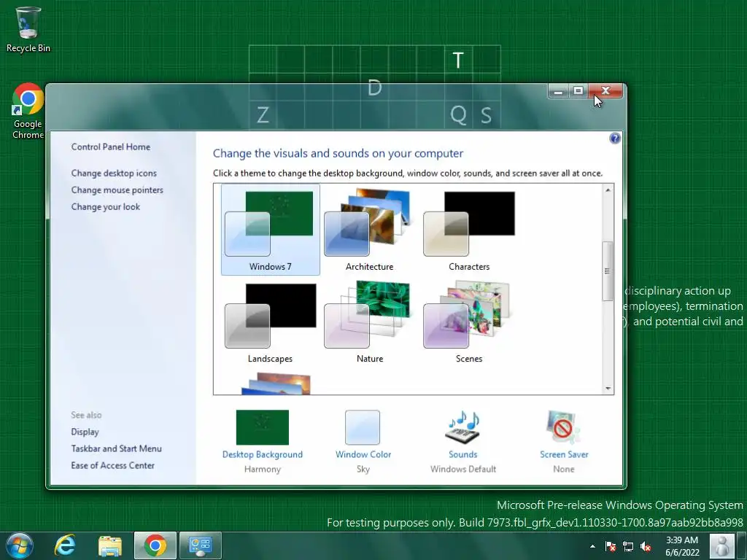Select the Characters theme
Screen dimensions: 747x560
(469, 230)
